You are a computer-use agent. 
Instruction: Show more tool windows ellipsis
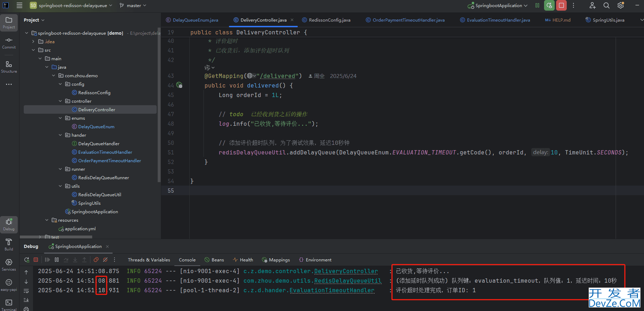coord(9,84)
